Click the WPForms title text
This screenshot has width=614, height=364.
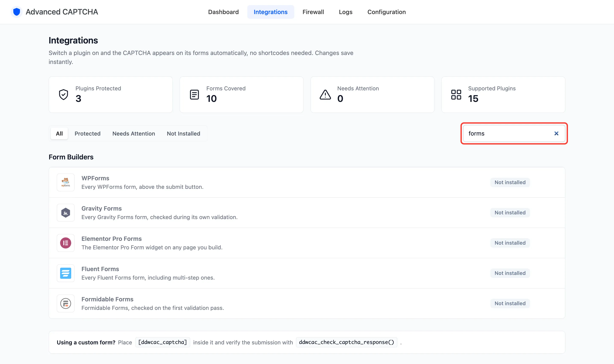pyautogui.click(x=95, y=178)
